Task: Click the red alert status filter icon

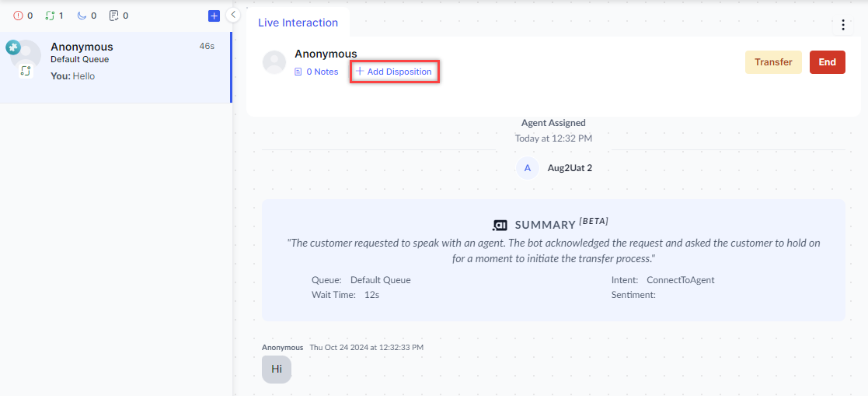Action: pyautogui.click(x=19, y=16)
